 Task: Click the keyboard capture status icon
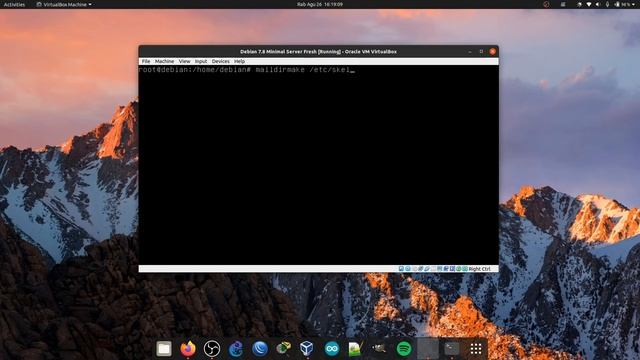pyautogui.click(x=465, y=269)
